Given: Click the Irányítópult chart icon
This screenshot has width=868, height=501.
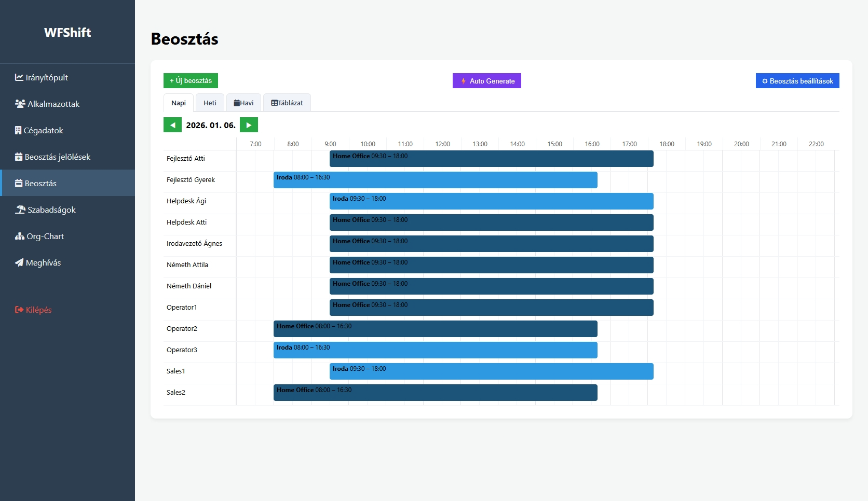Looking at the screenshot, I should point(19,77).
